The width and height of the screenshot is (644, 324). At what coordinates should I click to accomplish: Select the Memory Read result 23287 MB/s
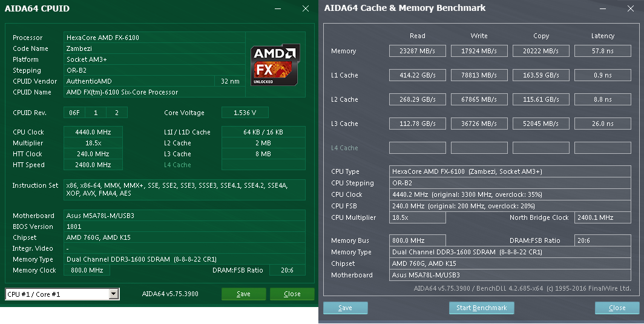click(x=417, y=51)
